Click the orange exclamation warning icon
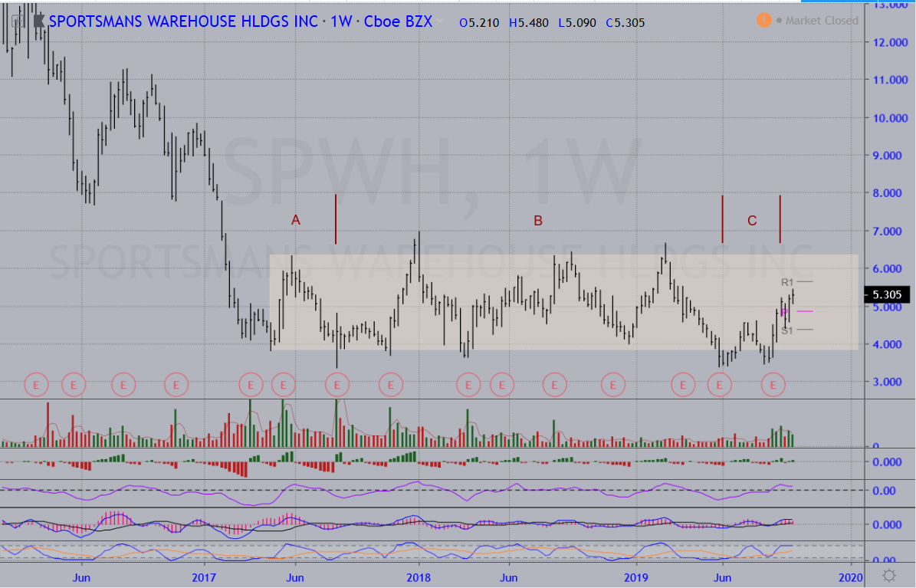The image size is (916, 588). pyautogui.click(x=764, y=20)
